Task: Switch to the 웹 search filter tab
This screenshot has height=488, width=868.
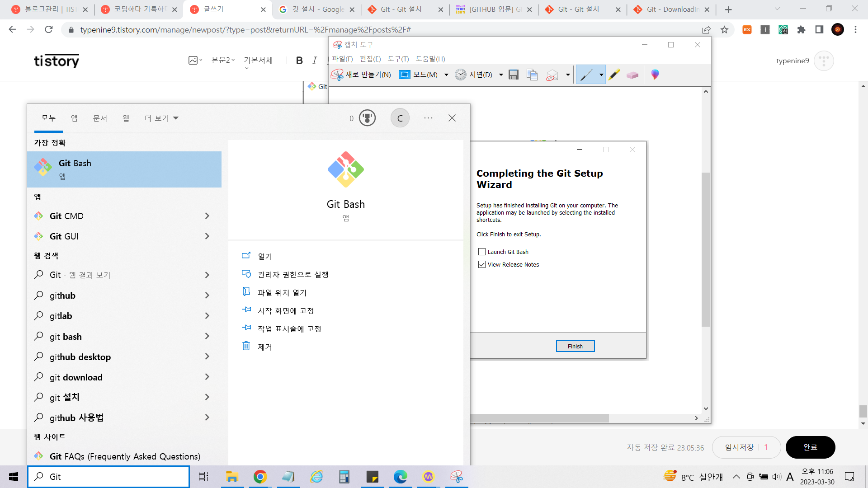Action: 126,118
